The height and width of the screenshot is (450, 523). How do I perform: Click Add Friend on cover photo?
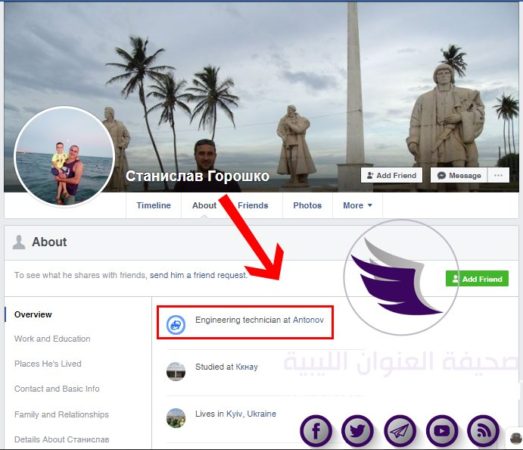coord(391,175)
